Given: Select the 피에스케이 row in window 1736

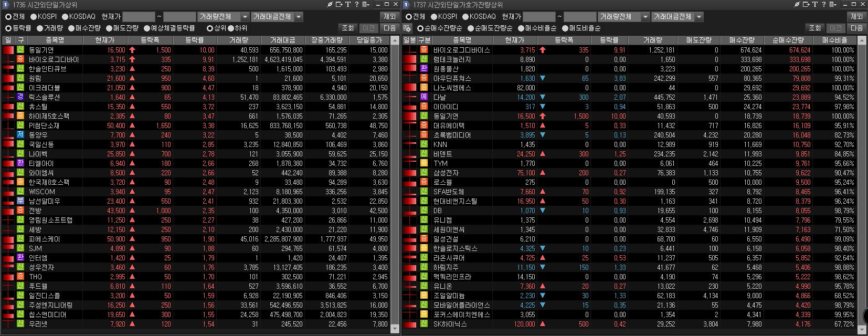Looking at the screenshot, I should pyautogui.click(x=196, y=239).
